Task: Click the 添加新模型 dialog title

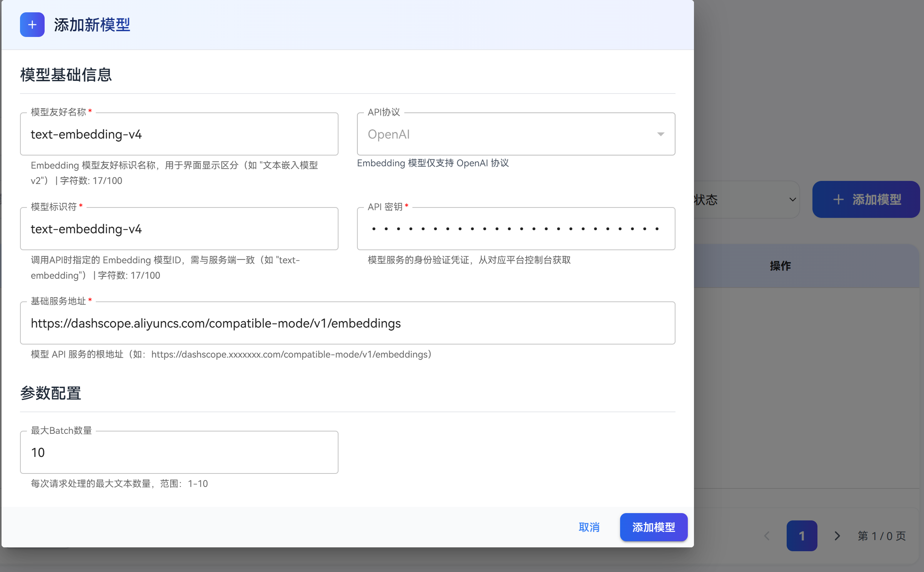Action: pos(92,25)
